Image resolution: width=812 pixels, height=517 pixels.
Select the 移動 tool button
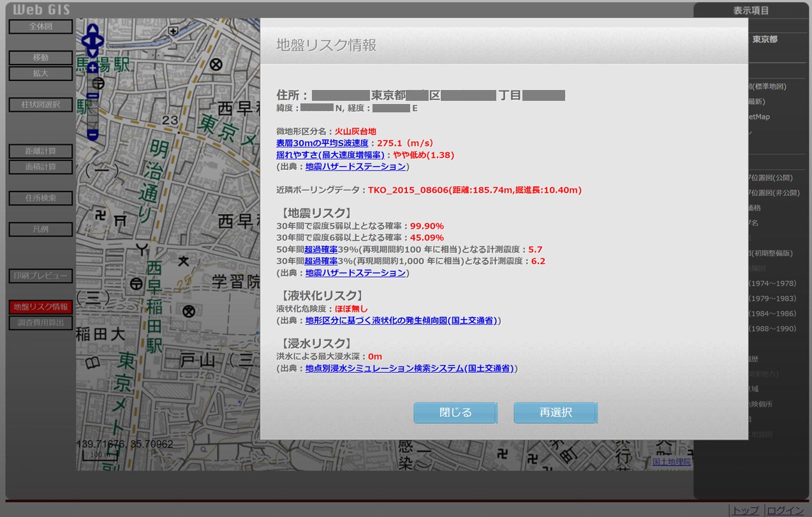[41, 57]
